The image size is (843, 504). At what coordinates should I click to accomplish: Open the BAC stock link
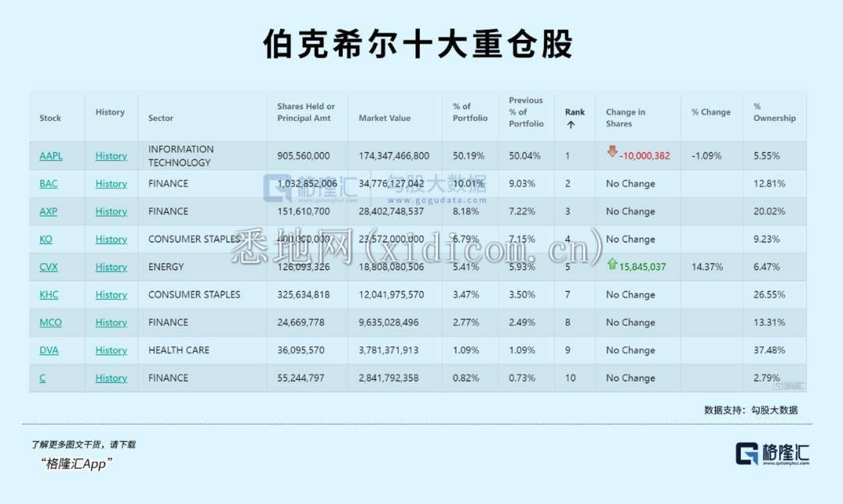[48, 184]
